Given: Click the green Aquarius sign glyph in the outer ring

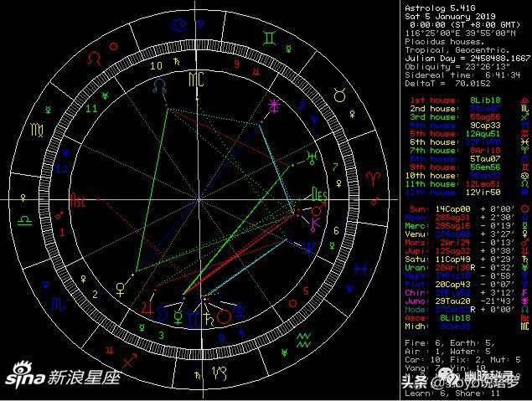Looking at the screenshot, I should tap(303, 341).
